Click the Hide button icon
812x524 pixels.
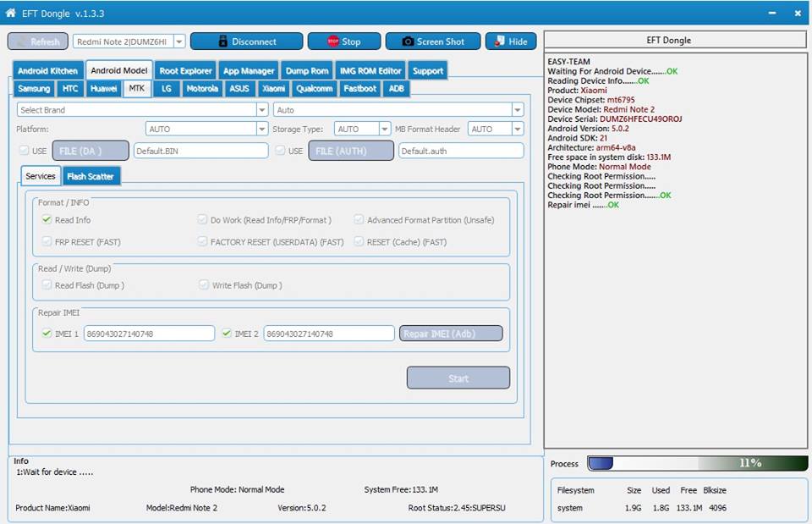pyautogui.click(x=500, y=41)
